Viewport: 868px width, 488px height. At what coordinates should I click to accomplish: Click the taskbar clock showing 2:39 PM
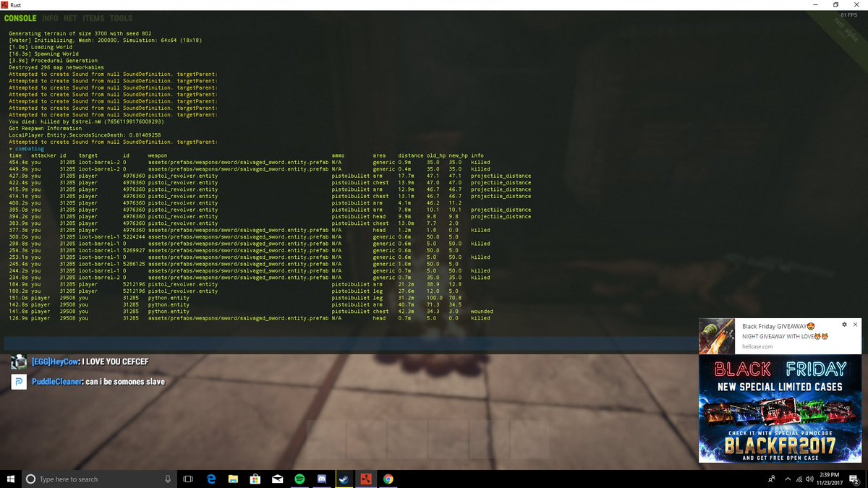[829, 479]
